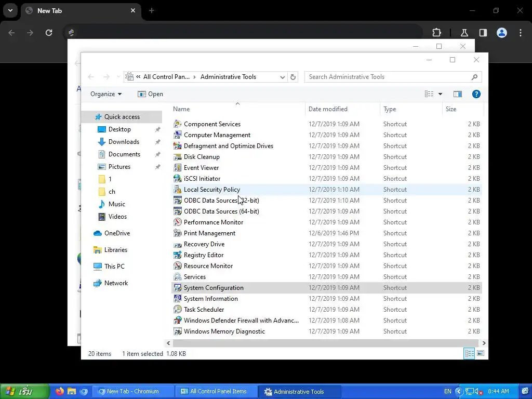Sort by the Name column header
532x399 pixels.
point(181,109)
